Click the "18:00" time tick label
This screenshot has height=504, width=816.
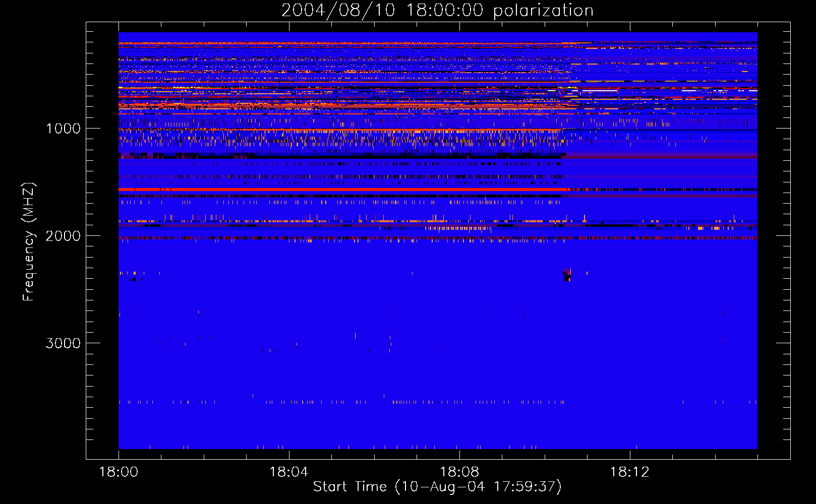tap(119, 472)
